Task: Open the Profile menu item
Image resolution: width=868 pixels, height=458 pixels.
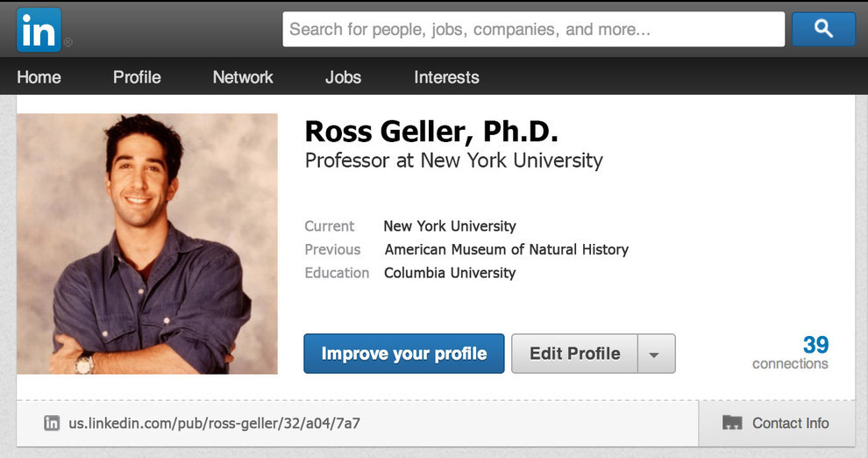Action: coord(137,77)
